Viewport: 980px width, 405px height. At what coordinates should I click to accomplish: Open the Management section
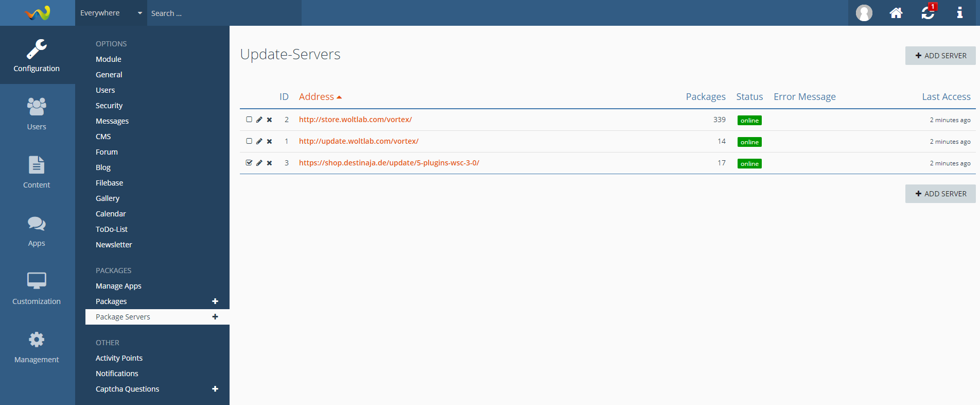37,346
